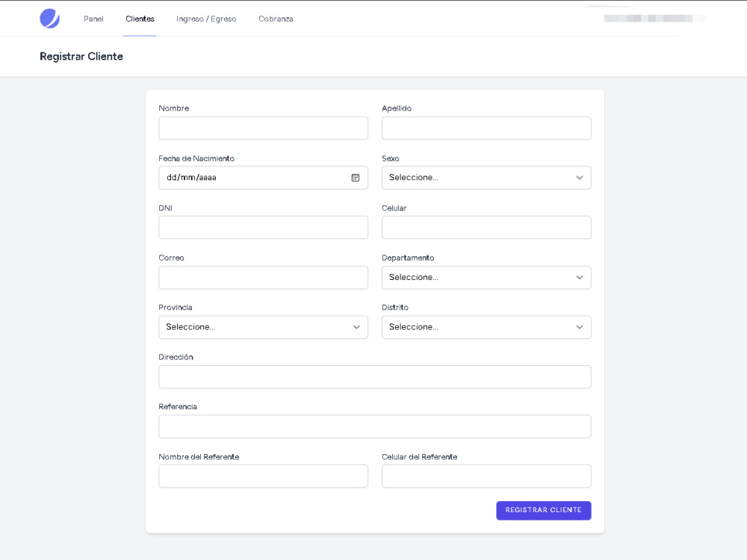Viewport: 747px width, 560px height.
Task: Click the Distrito label text
Action: [x=395, y=307]
